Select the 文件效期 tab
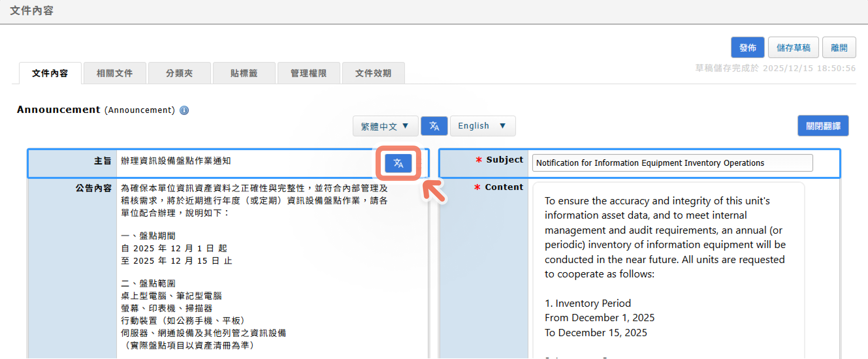The image size is (868, 359). click(x=373, y=73)
